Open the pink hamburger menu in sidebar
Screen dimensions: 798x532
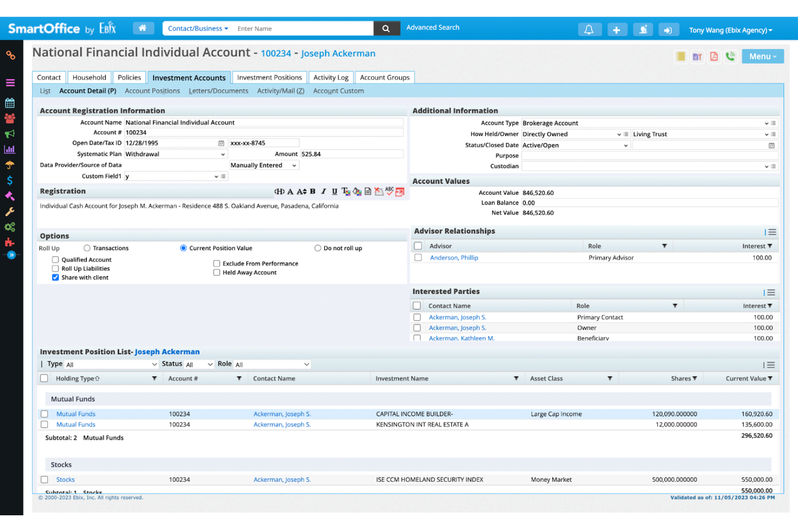click(10, 82)
